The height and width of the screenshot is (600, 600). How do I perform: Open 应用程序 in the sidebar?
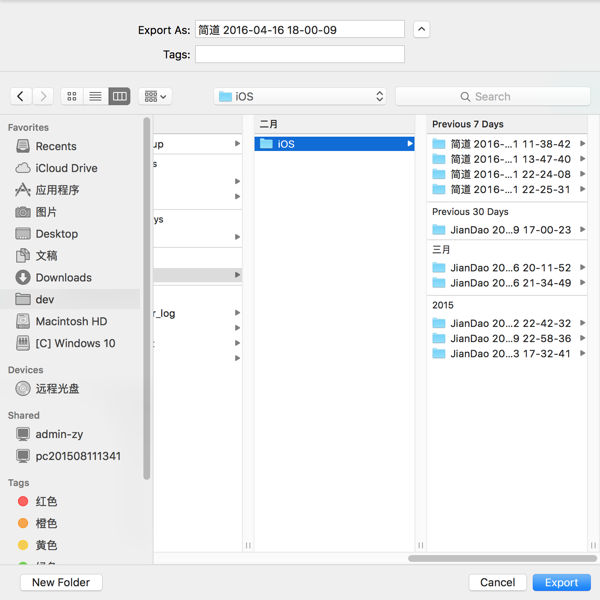[47, 190]
